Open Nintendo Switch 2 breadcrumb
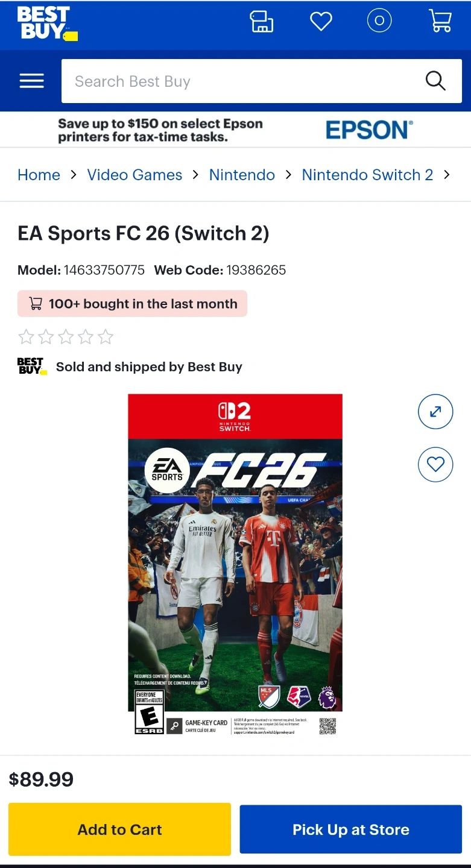This screenshot has width=471, height=868. pyautogui.click(x=367, y=175)
